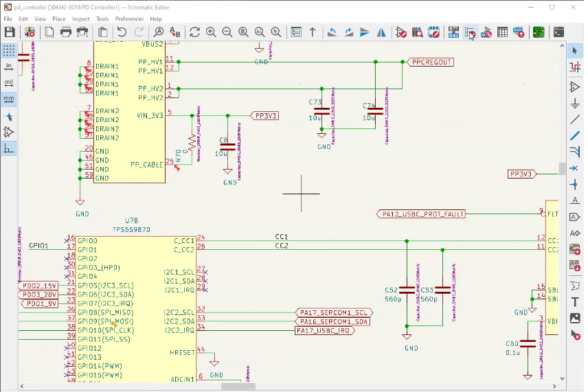Click the Mirror horizontally icon

click(381, 32)
